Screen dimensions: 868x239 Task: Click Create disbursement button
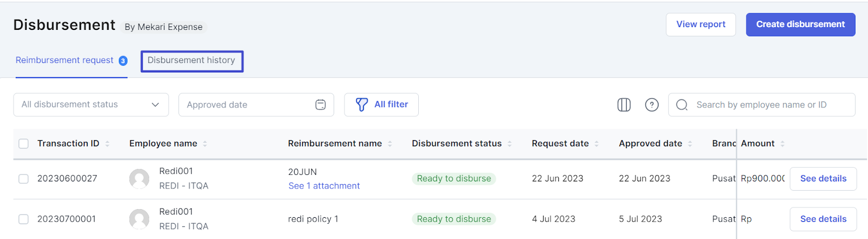click(801, 24)
